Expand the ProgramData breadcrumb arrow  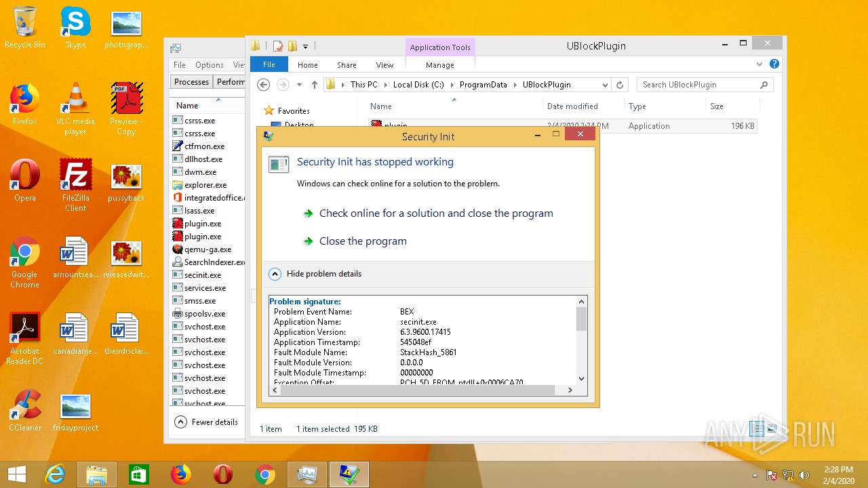[515, 85]
